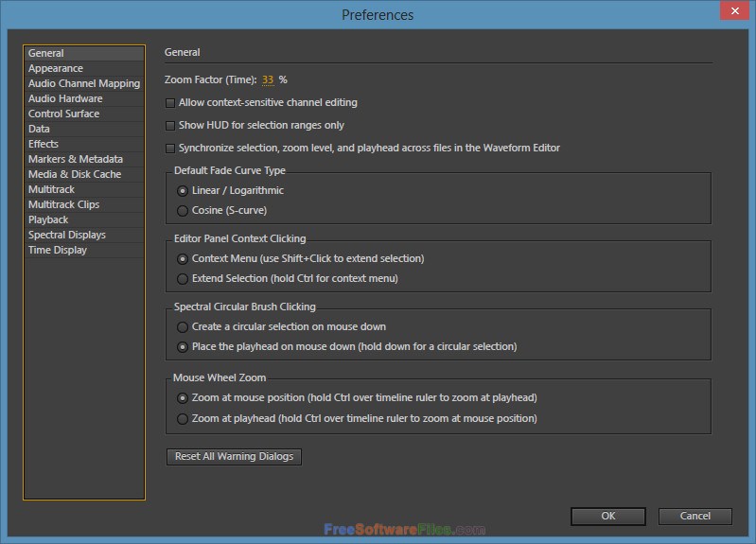This screenshot has width=756, height=544.
Task: Enable context-sensitive channel editing checkbox
Action: (170, 103)
